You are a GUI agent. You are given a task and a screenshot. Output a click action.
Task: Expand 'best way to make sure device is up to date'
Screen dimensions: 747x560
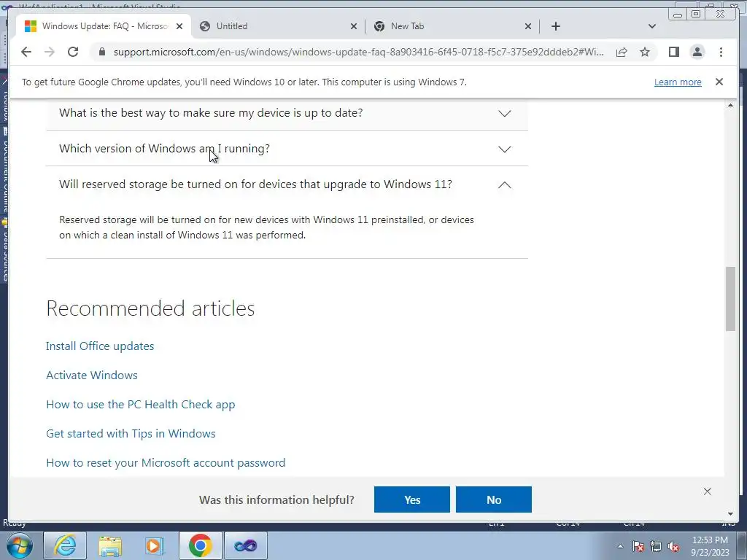(x=287, y=113)
